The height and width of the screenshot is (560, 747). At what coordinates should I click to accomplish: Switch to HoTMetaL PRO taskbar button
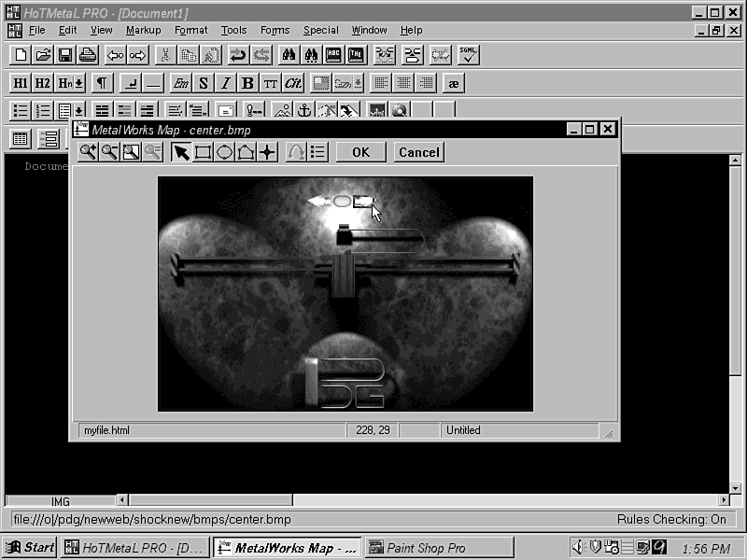(x=134, y=548)
